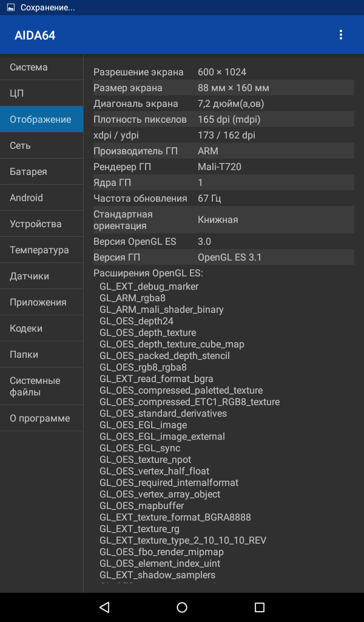Open the О программе section
This screenshot has width=364, height=622.
[42, 418]
